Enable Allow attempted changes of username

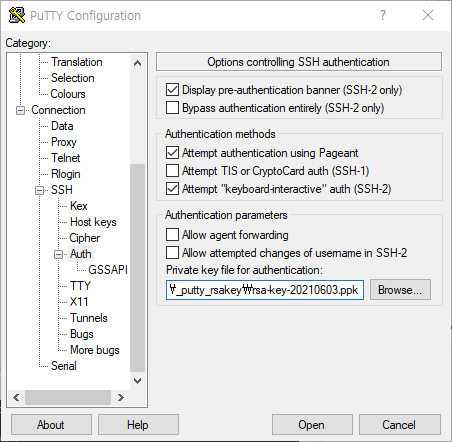[x=172, y=252]
